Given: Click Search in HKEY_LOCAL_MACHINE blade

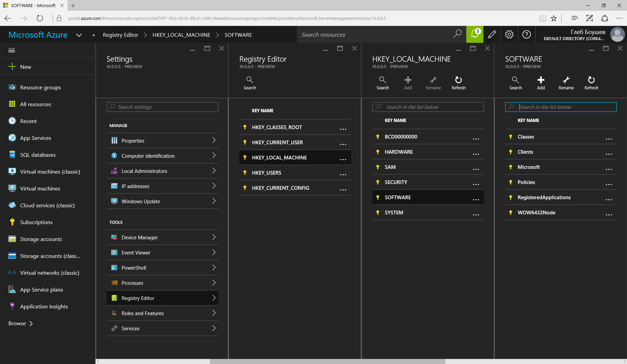Looking at the screenshot, I should tap(383, 83).
